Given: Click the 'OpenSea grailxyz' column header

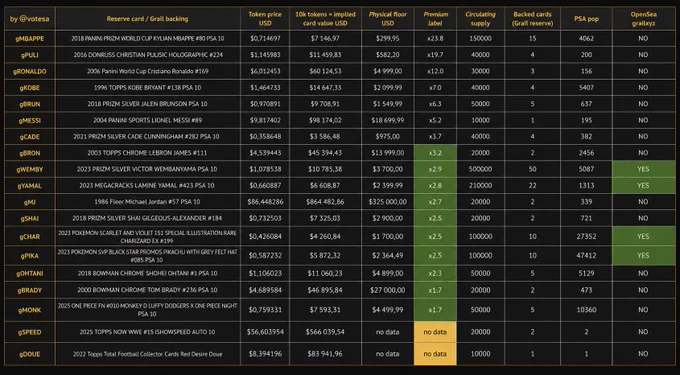Looking at the screenshot, I should click(644, 19).
